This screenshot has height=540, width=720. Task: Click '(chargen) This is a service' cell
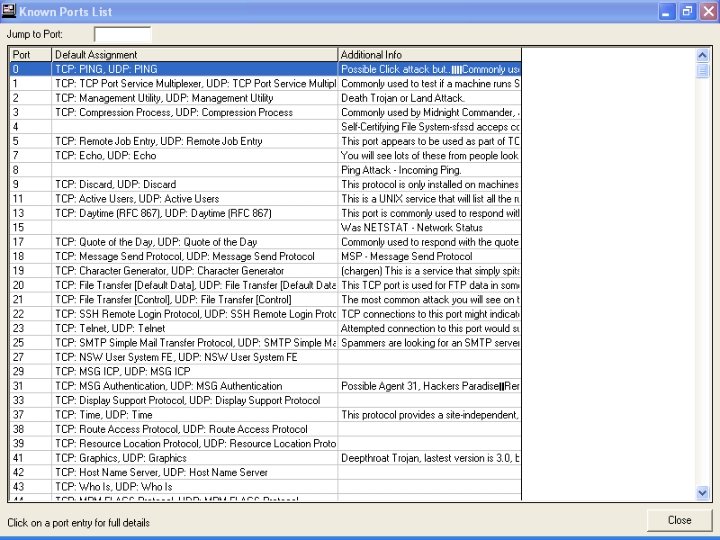coord(429,270)
